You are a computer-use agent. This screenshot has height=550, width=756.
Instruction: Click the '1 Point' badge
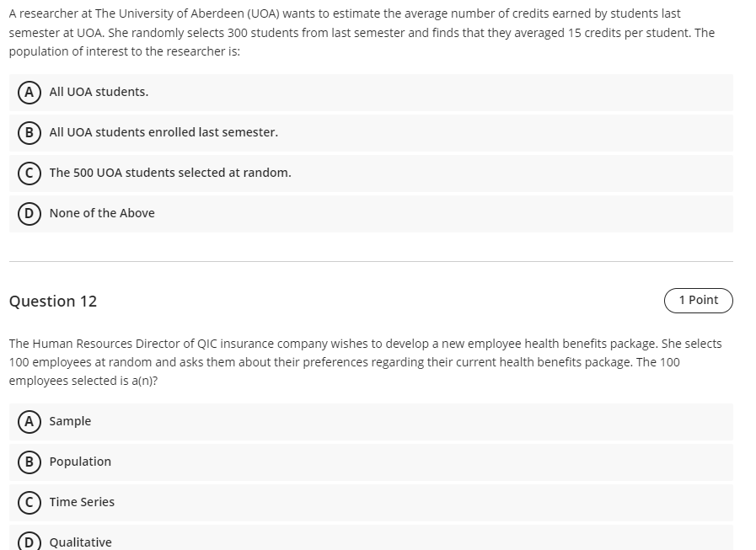(699, 301)
